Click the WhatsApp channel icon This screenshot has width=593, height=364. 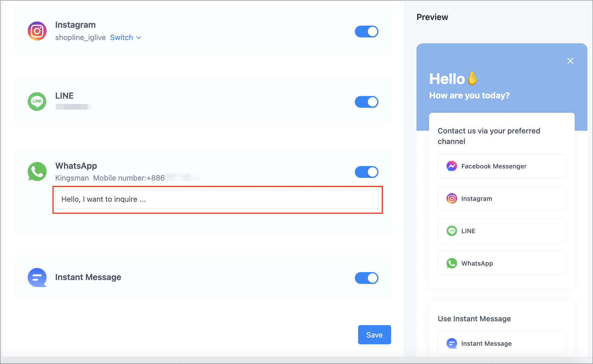pos(37,171)
